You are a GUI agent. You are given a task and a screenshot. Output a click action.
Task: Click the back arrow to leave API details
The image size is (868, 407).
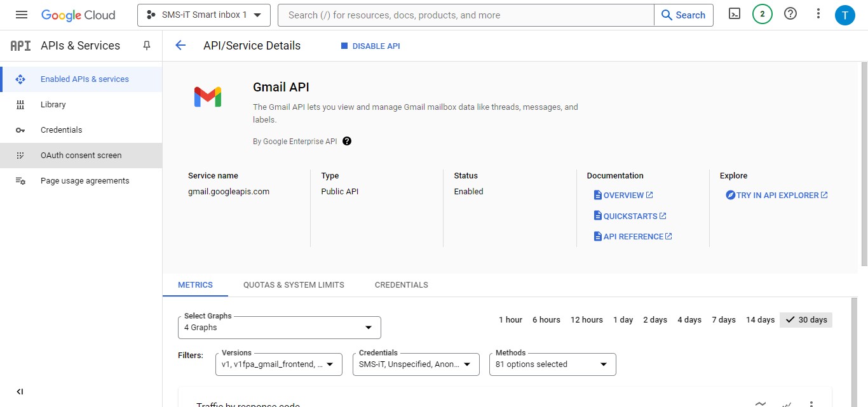tap(180, 45)
